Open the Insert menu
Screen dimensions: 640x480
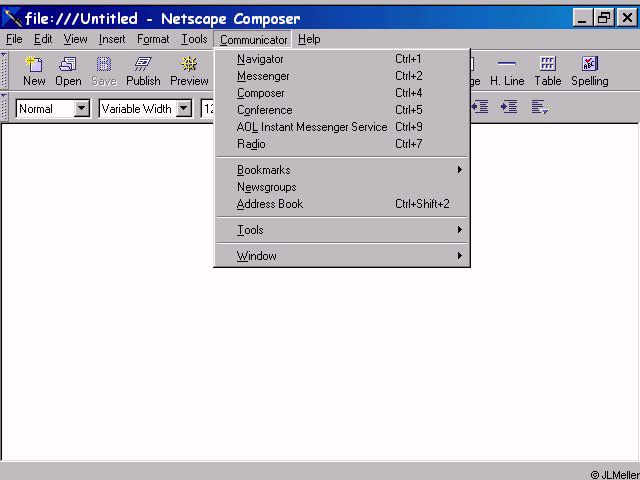[112, 39]
